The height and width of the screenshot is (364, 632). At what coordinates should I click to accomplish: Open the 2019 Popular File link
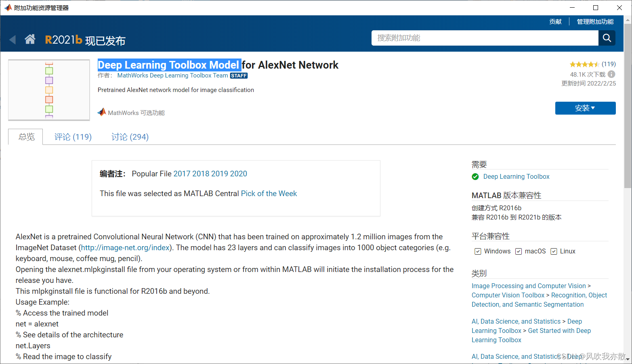click(220, 174)
